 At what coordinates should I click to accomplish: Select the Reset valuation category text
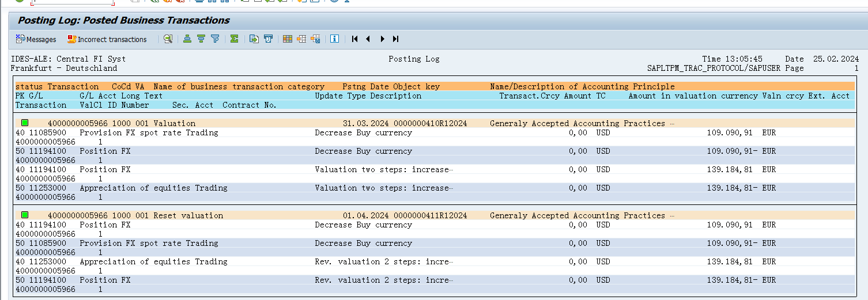click(188, 215)
